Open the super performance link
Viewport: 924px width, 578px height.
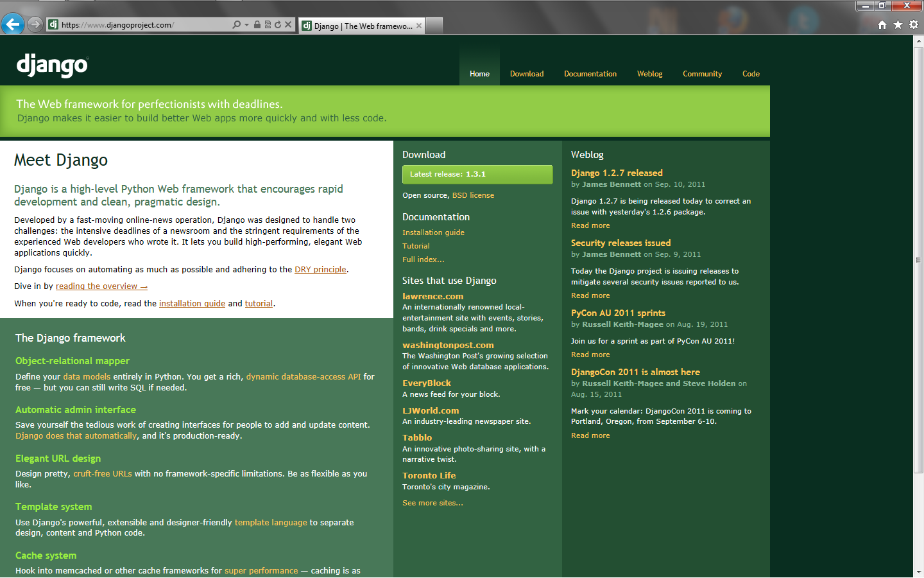click(x=261, y=571)
